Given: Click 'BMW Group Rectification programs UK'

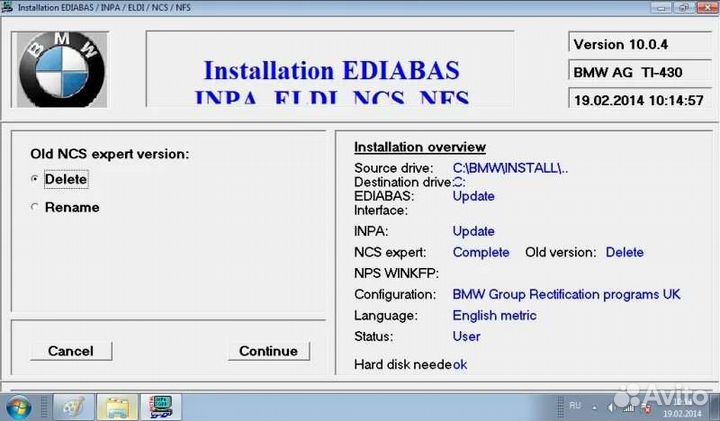Looking at the screenshot, I should click(566, 294).
